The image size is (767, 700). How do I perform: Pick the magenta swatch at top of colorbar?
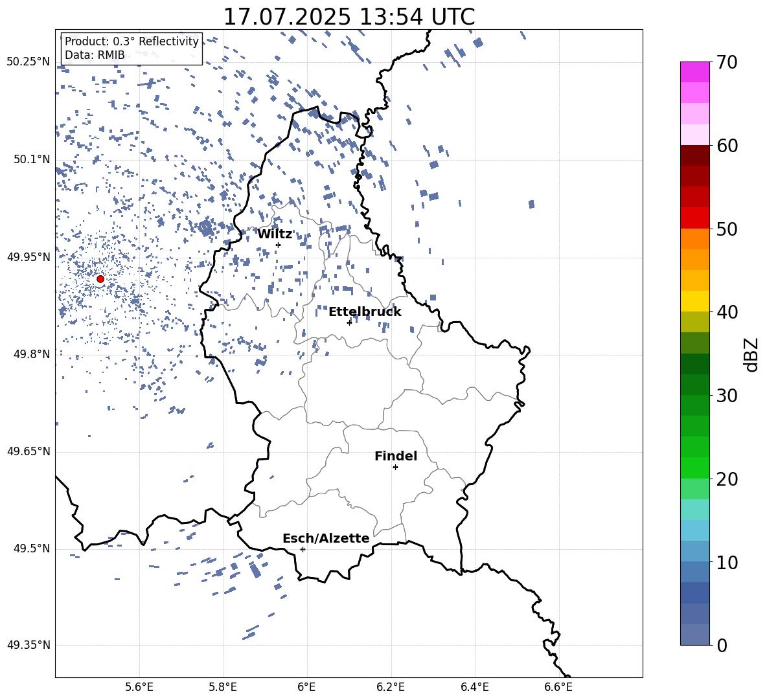click(x=695, y=72)
